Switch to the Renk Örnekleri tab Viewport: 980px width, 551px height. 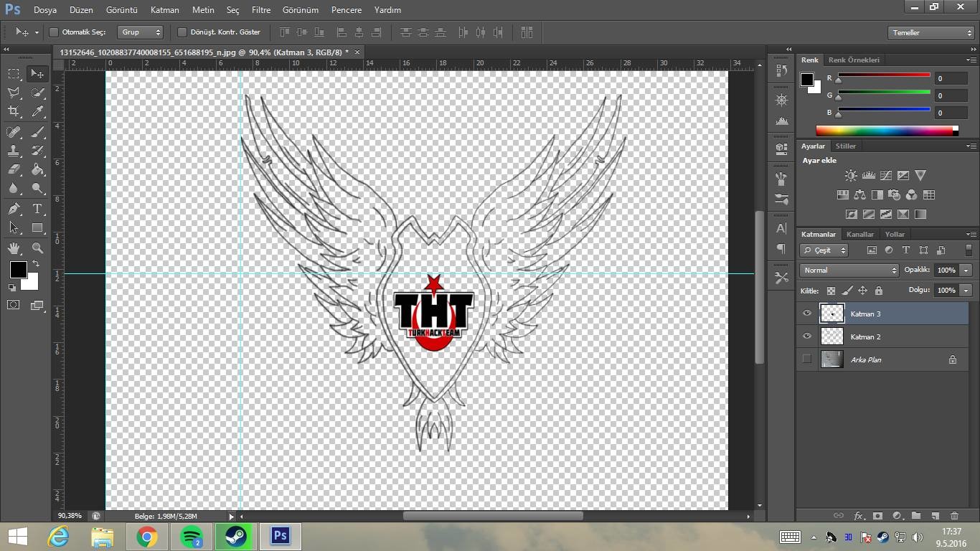(x=854, y=60)
